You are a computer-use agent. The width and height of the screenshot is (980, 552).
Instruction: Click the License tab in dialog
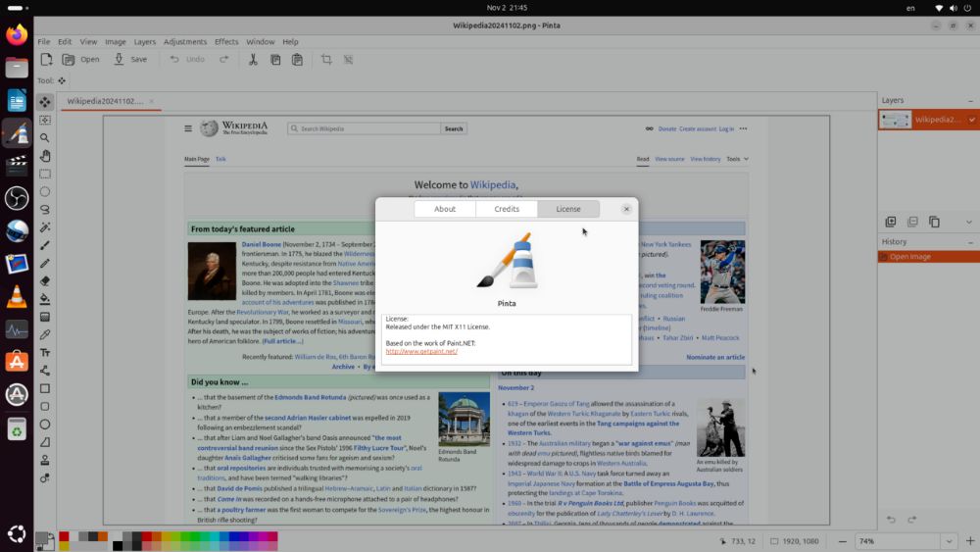[x=568, y=209]
